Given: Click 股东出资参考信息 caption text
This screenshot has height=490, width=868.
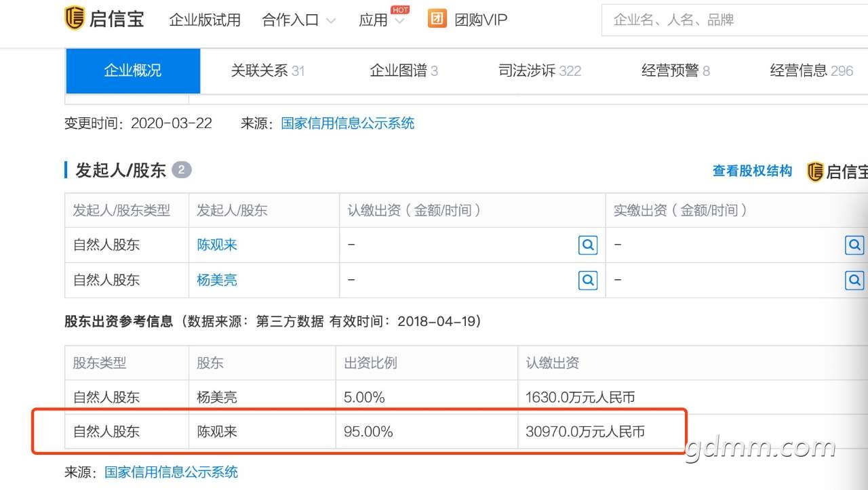Looking at the screenshot, I should 119,321.
